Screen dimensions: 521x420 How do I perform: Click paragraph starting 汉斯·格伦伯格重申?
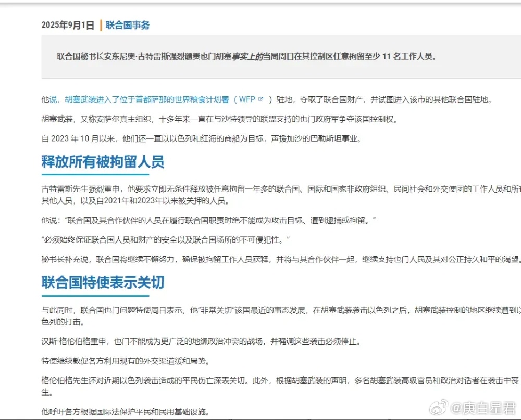pos(201,341)
